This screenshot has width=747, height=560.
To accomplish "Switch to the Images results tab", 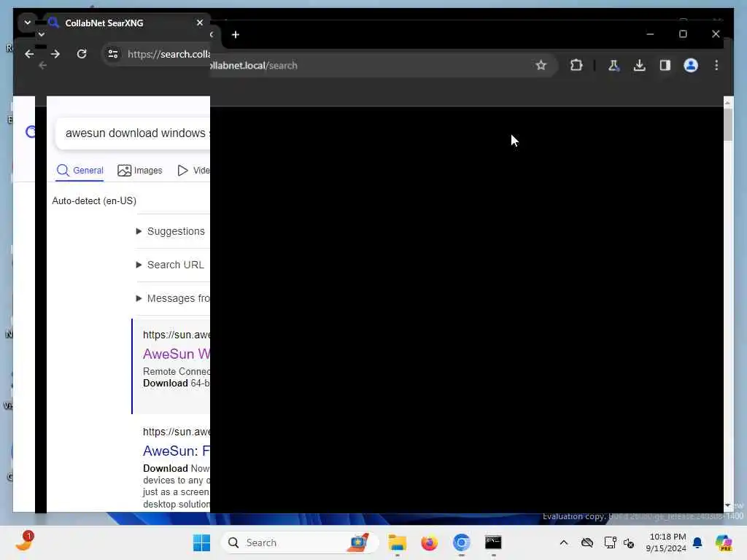I will pyautogui.click(x=139, y=171).
